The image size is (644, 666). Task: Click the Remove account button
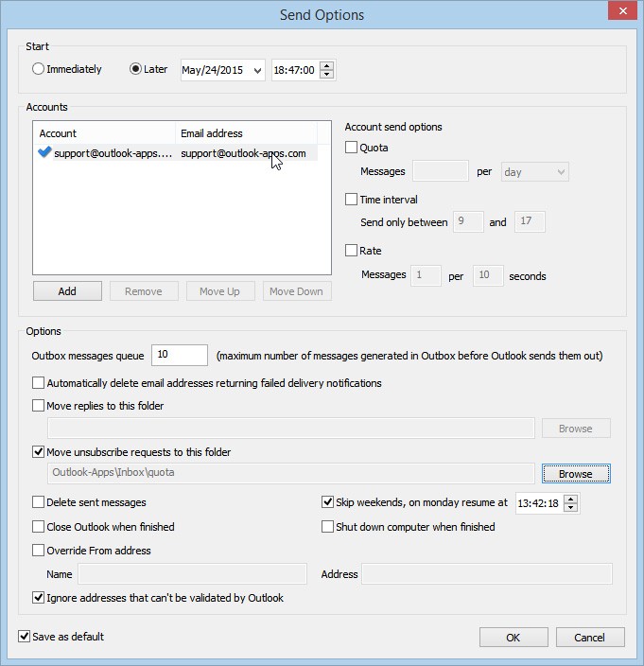[144, 291]
